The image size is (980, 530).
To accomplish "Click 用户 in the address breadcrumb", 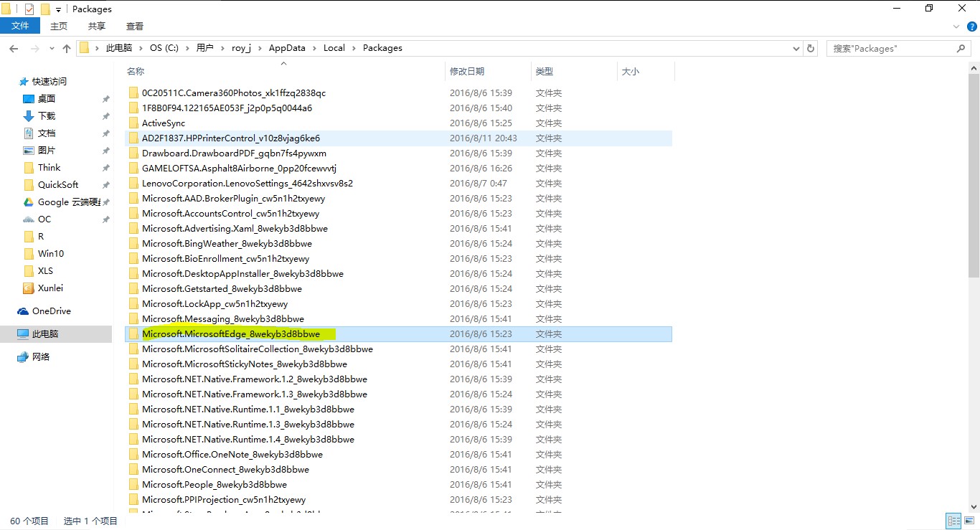I will 204,48.
